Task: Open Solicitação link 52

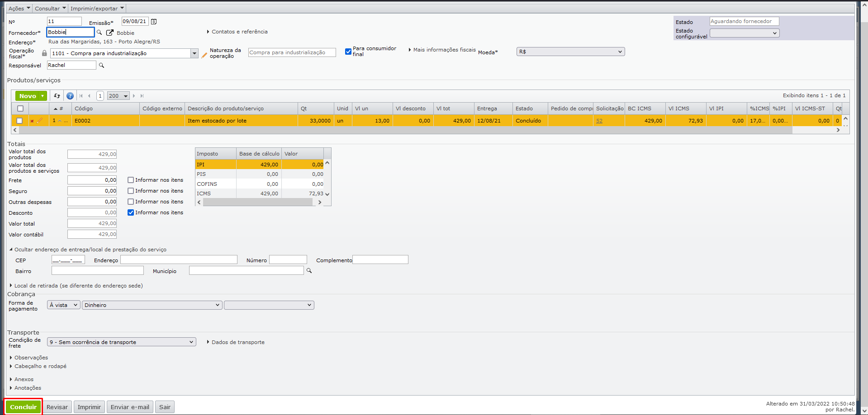Action: 599,121
